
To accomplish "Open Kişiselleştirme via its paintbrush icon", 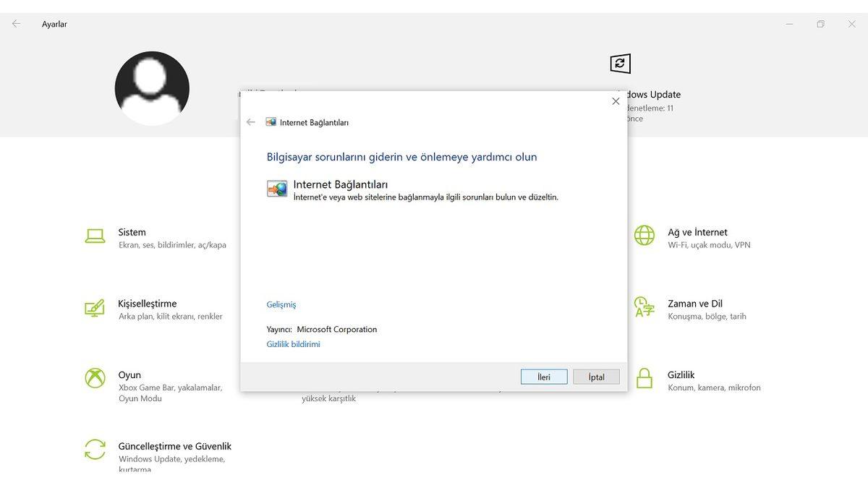I will [95, 308].
